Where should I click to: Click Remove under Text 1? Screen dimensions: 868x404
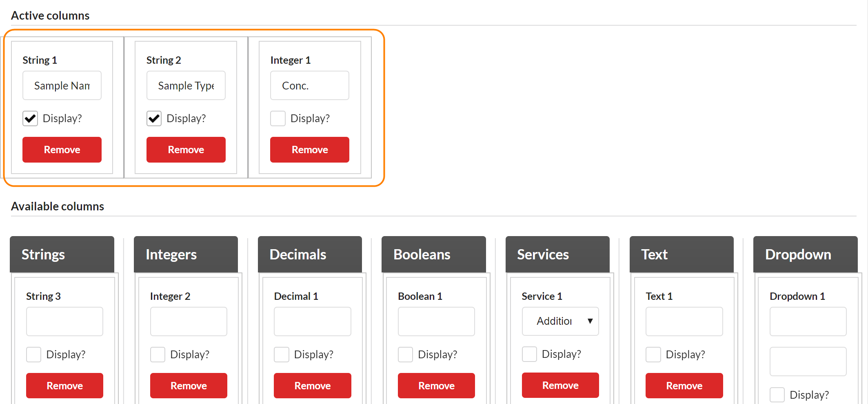click(684, 386)
